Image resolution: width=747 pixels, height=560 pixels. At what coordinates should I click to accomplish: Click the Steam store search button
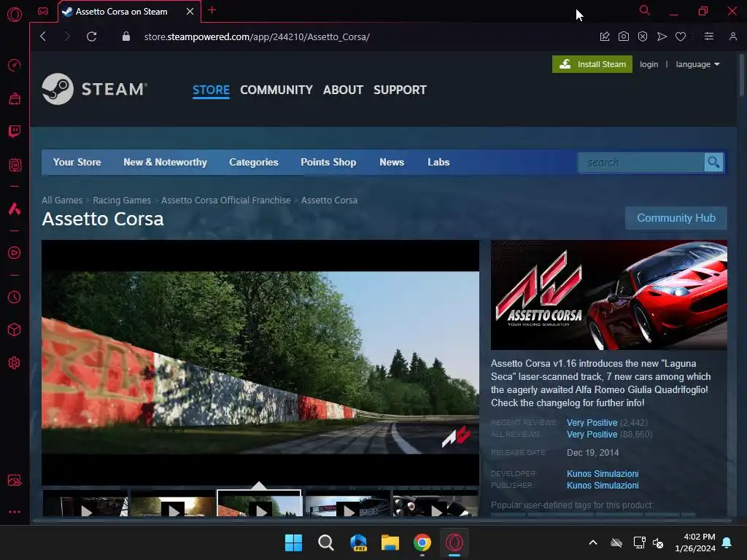tap(713, 163)
